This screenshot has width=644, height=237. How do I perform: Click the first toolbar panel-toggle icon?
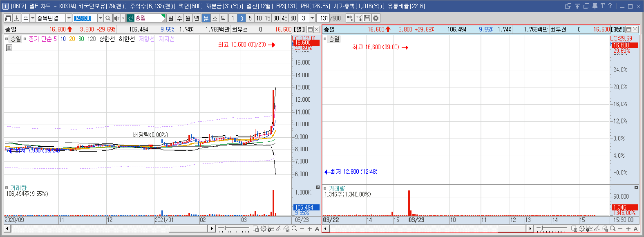(x=8, y=18)
